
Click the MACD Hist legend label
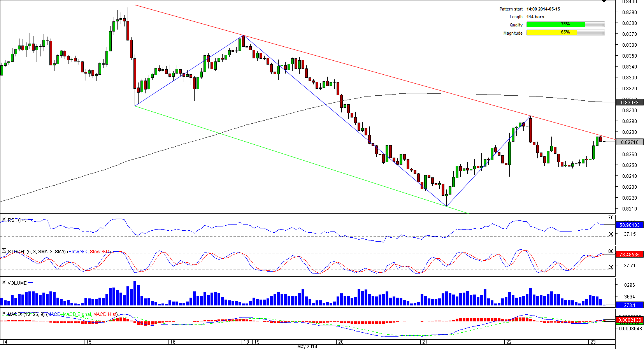point(105,314)
